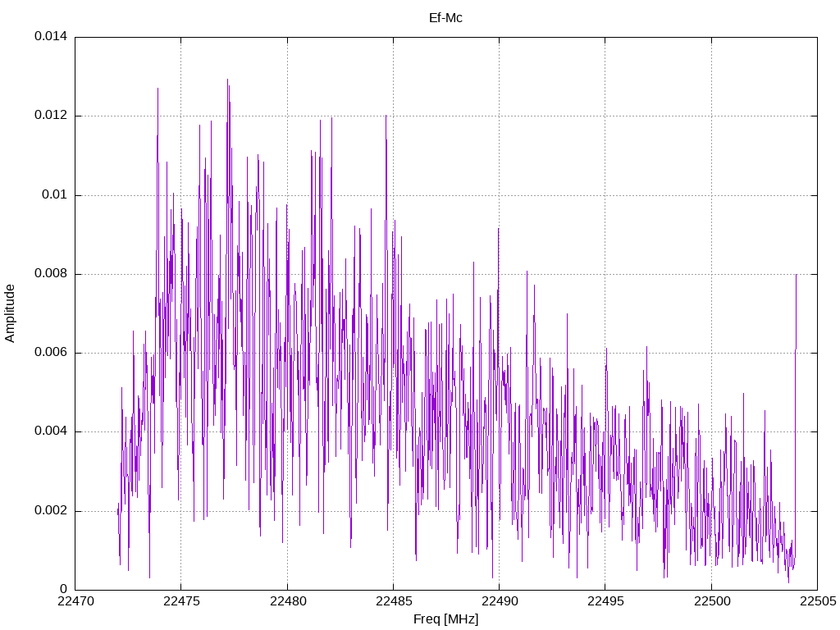The height and width of the screenshot is (630, 840).
Task: Click the y-axis tick label 0.012
Action: point(51,115)
